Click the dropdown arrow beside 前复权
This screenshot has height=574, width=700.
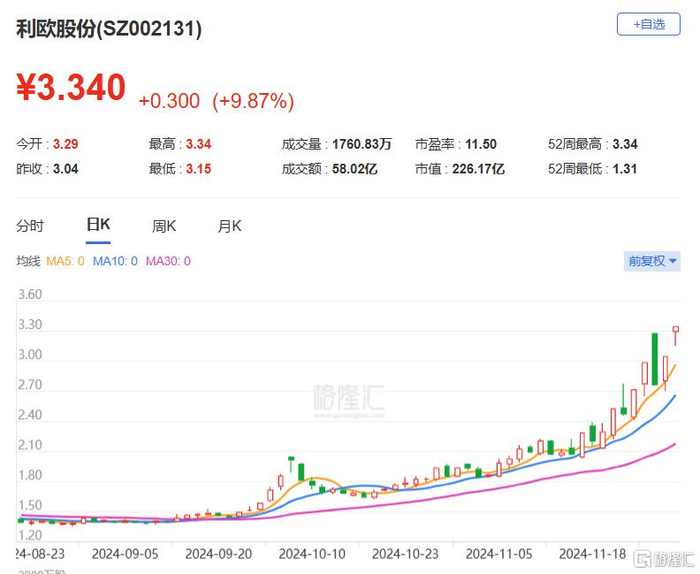tap(673, 261)
